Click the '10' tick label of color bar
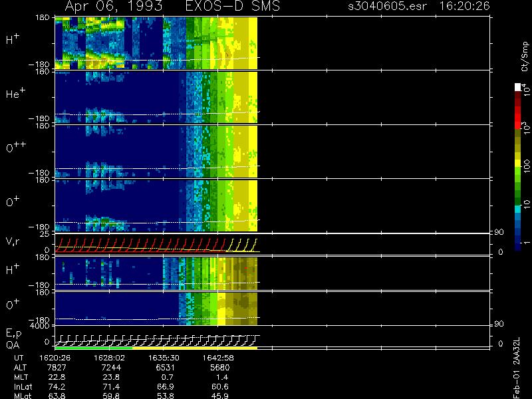This screenshot has width=532, height=399. point(525,203)
